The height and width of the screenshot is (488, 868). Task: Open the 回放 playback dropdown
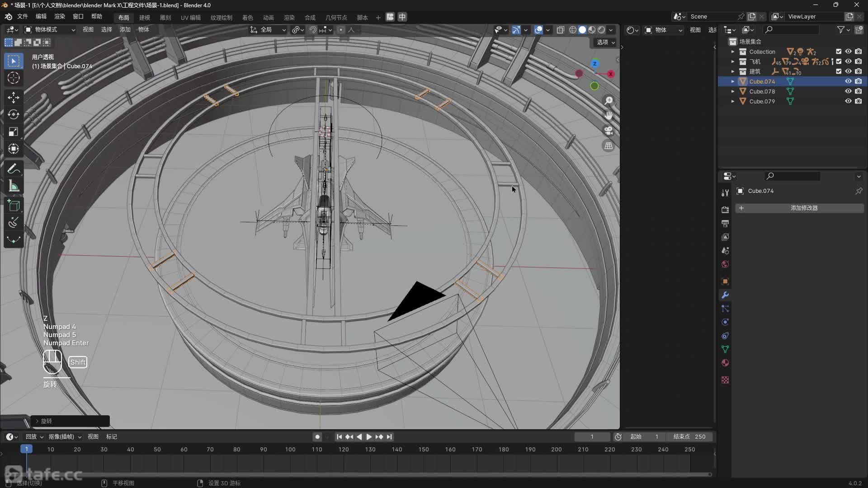(x=34, y=436)
